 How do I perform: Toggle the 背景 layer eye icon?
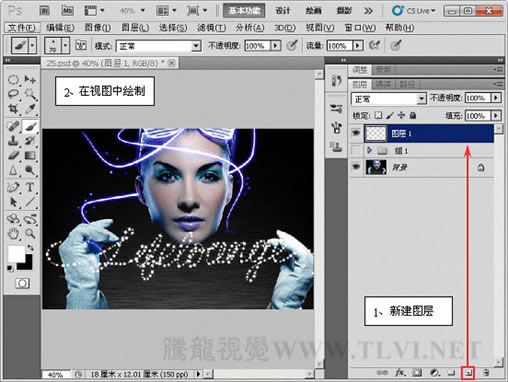click(x=356, y=167)
